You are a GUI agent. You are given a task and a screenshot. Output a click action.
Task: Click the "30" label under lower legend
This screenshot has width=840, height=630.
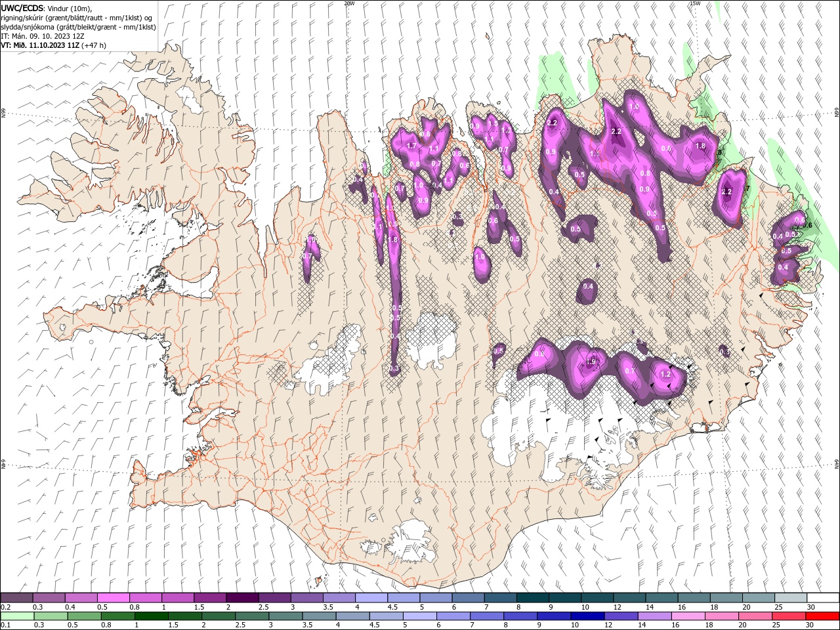(x=811, y=625)
